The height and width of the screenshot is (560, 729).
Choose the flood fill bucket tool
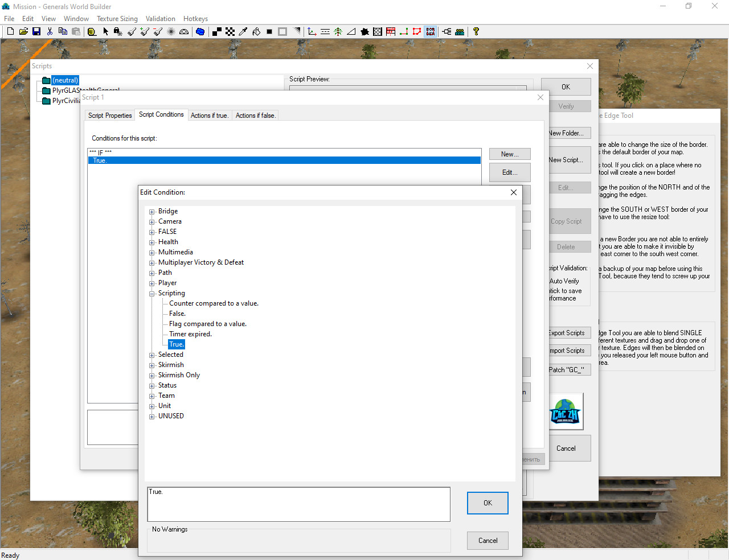[x=256, y=32]
